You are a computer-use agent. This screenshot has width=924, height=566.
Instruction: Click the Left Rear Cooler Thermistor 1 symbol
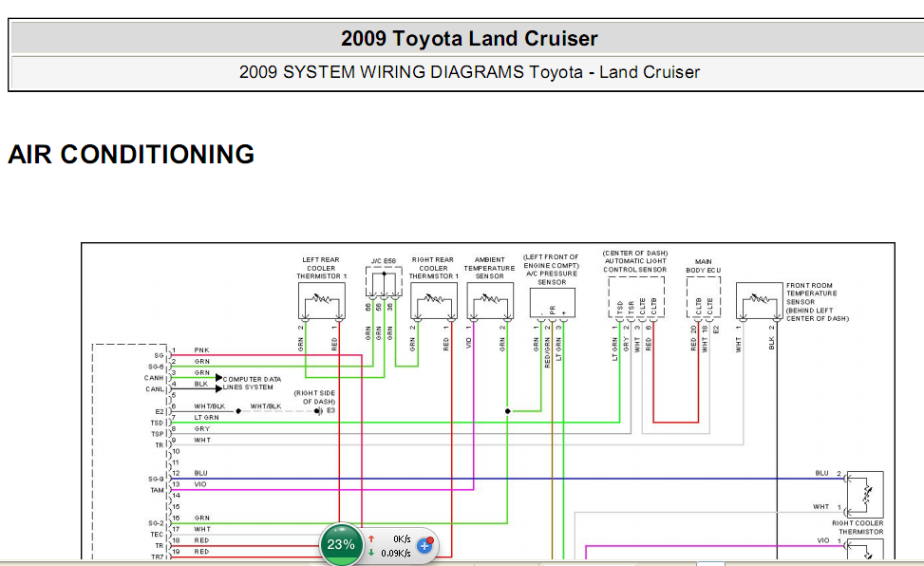322,301
